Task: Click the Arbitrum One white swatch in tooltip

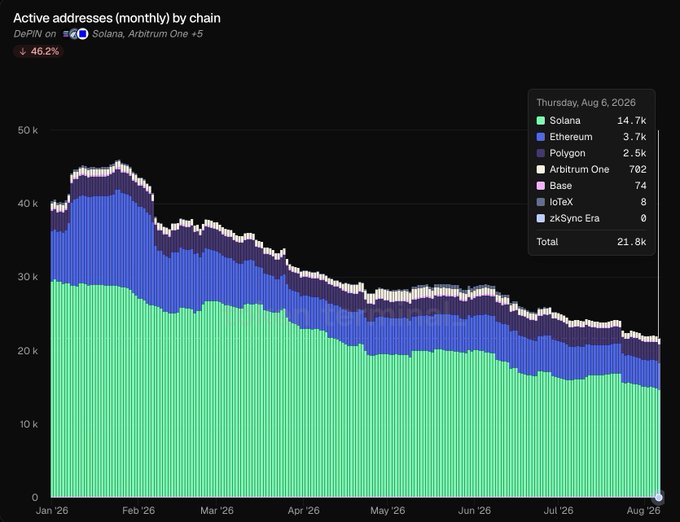Action: [x=540, y=170]
